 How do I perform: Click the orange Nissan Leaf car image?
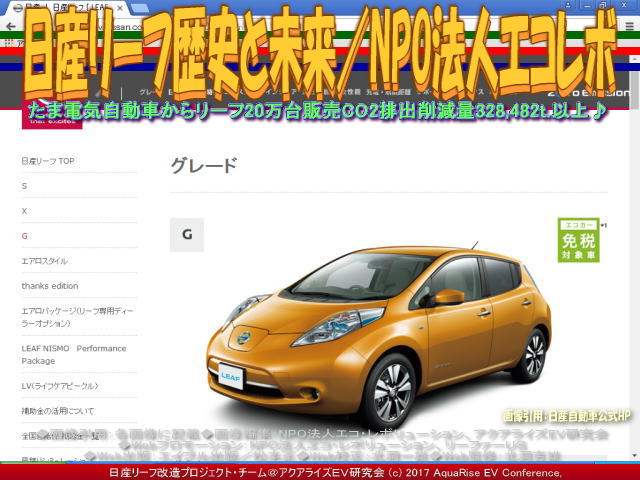[x=379, y=336]
